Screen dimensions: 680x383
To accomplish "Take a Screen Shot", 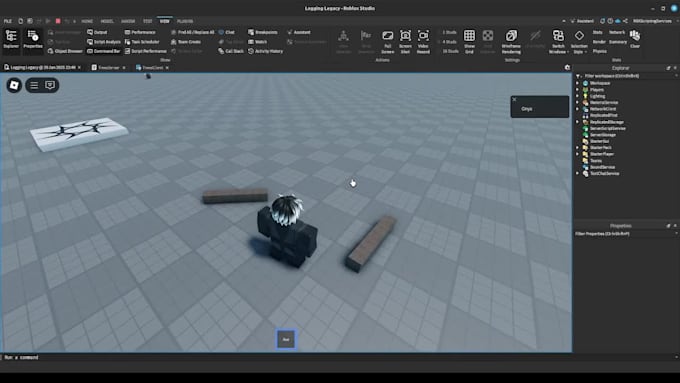I will point(405,42).
